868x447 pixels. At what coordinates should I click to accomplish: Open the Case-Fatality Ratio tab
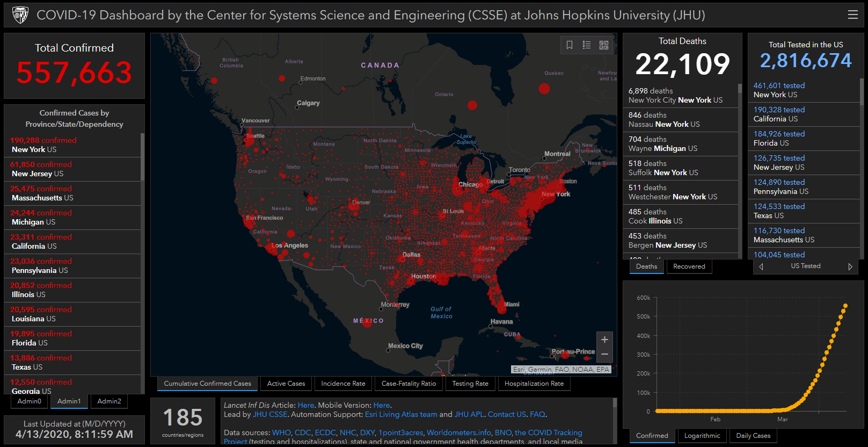[409, 384]
